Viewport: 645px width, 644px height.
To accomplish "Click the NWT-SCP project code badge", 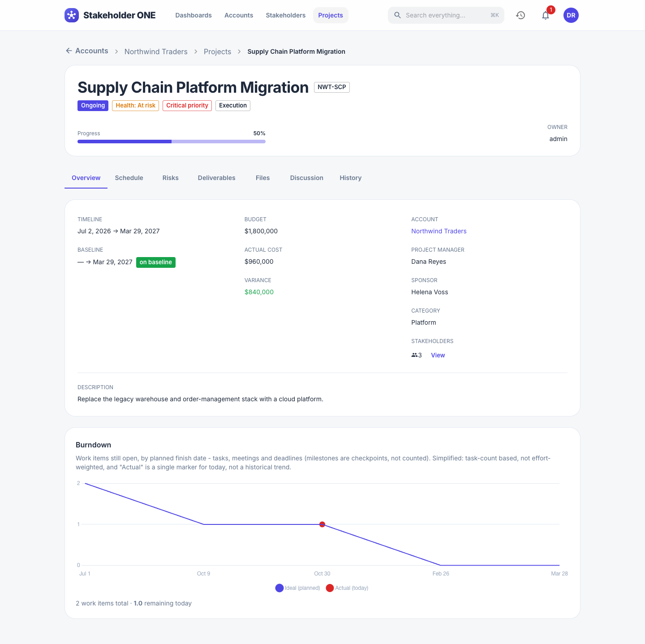I will 332,87.
